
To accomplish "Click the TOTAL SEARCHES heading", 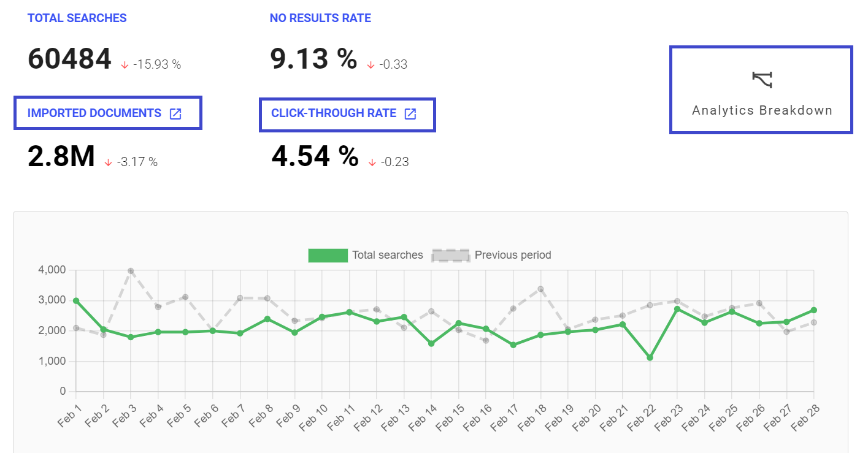I will [x=77, y=18].
